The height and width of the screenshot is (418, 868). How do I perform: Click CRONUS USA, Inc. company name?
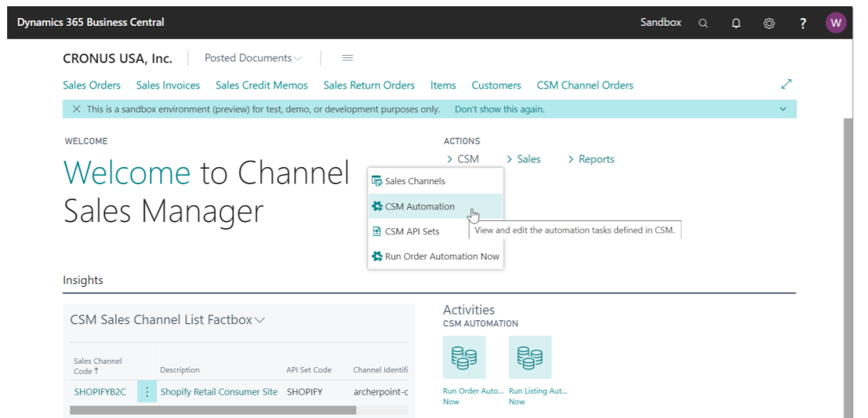118,58
